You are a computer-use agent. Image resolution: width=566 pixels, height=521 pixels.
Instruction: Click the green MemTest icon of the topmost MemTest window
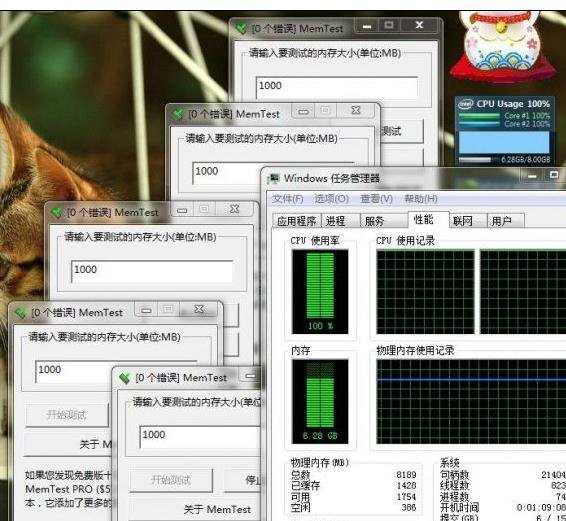pyautogui.click(x=241, y=29)
